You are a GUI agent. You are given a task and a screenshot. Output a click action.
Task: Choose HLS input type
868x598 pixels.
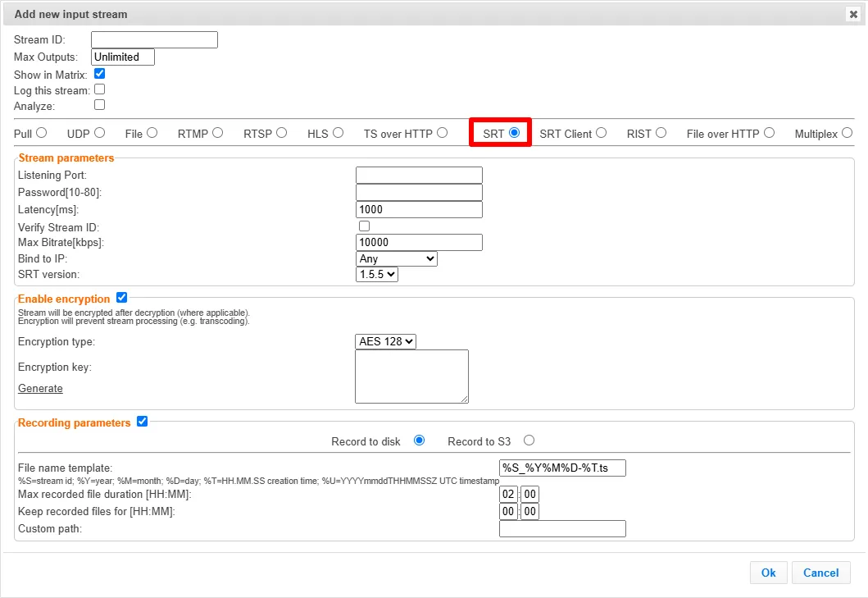[x=339, y=133]
